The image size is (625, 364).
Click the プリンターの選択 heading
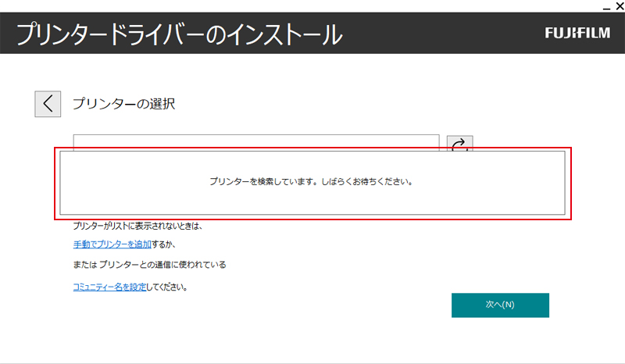[124, 104]
